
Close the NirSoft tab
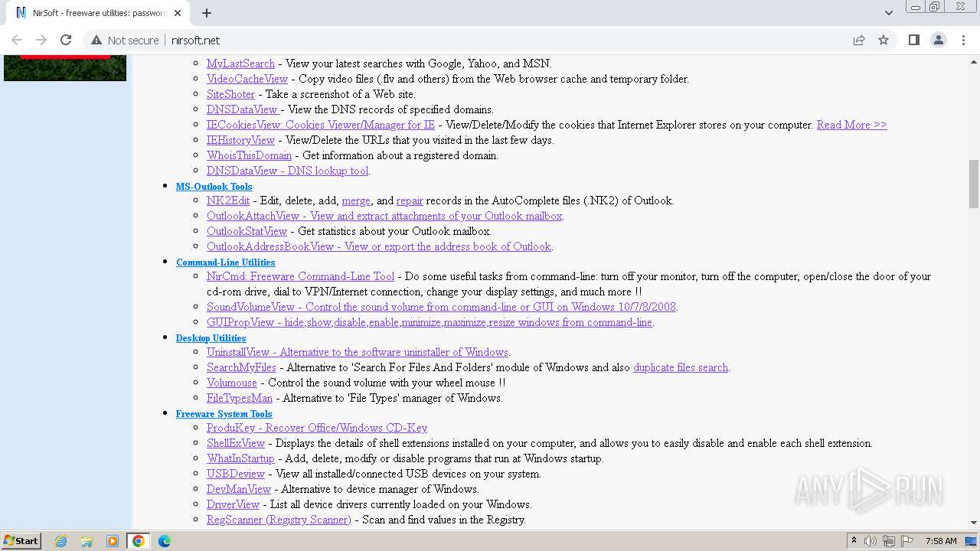click(x=178, y=13)
